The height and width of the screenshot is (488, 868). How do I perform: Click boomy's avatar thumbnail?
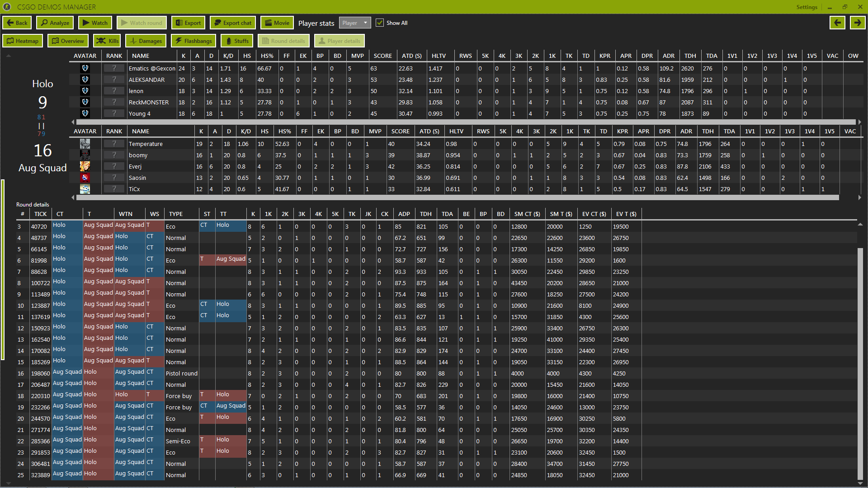[x=85, y=155]
